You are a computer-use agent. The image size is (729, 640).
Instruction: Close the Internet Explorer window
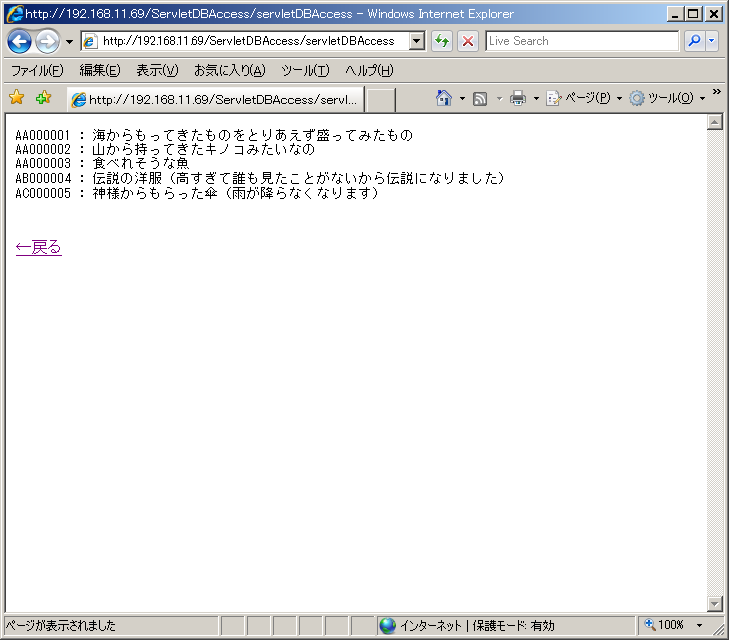coord(713,14)
